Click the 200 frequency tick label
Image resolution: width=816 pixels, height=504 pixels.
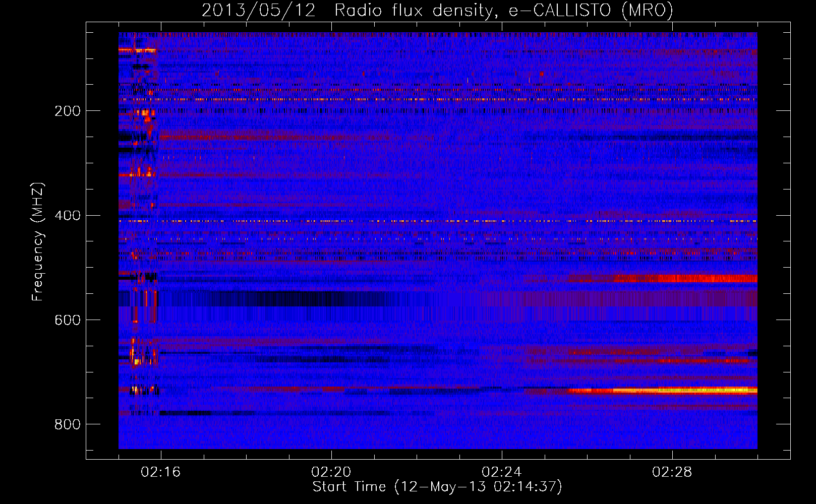pos(68,111)
